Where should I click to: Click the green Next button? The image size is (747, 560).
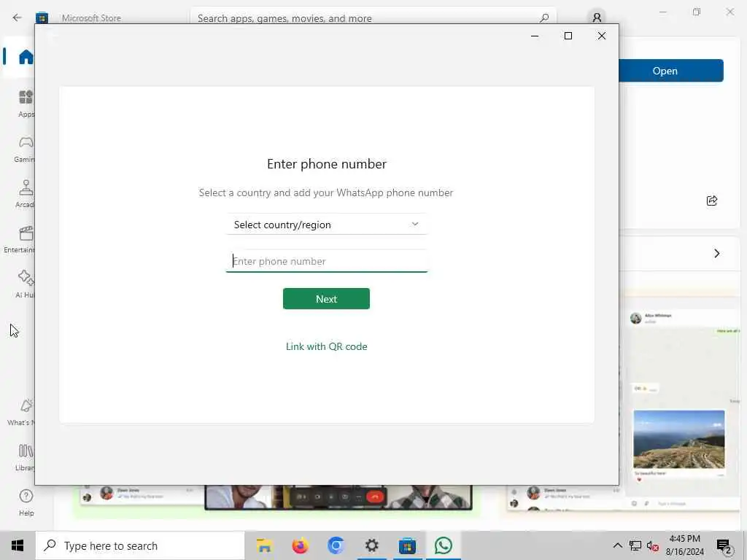(x=326, y=298)
